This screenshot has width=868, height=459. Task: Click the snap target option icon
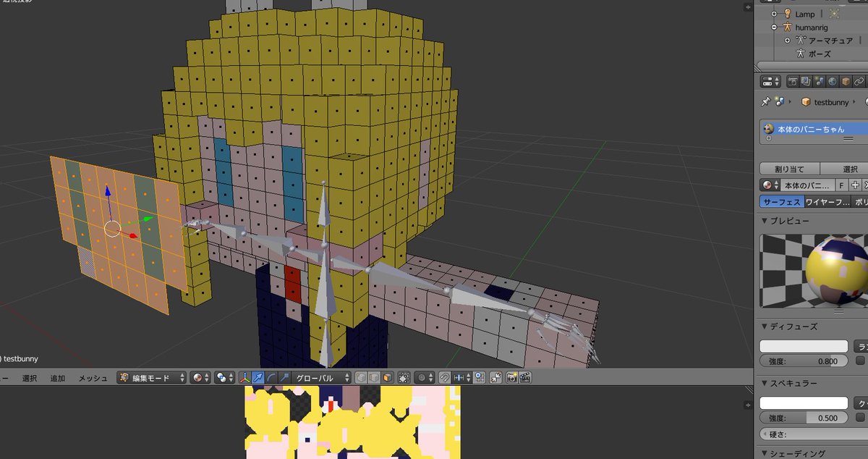(480, 378)
